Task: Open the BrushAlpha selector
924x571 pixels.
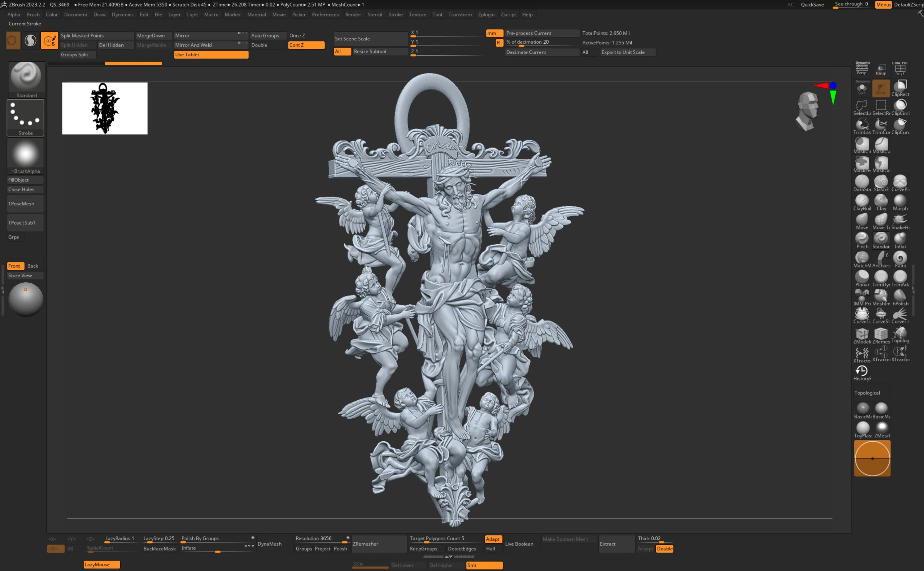Action: click(25, 156)
